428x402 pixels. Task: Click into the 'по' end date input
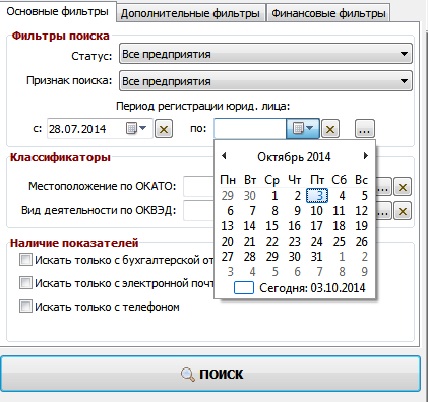point(250,129)
